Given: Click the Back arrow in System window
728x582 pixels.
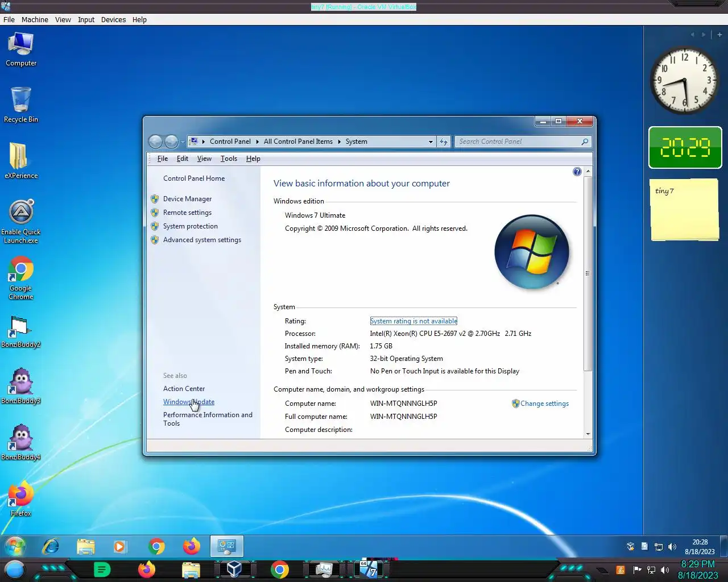Looking at the screenshot, I should point(155,142).
